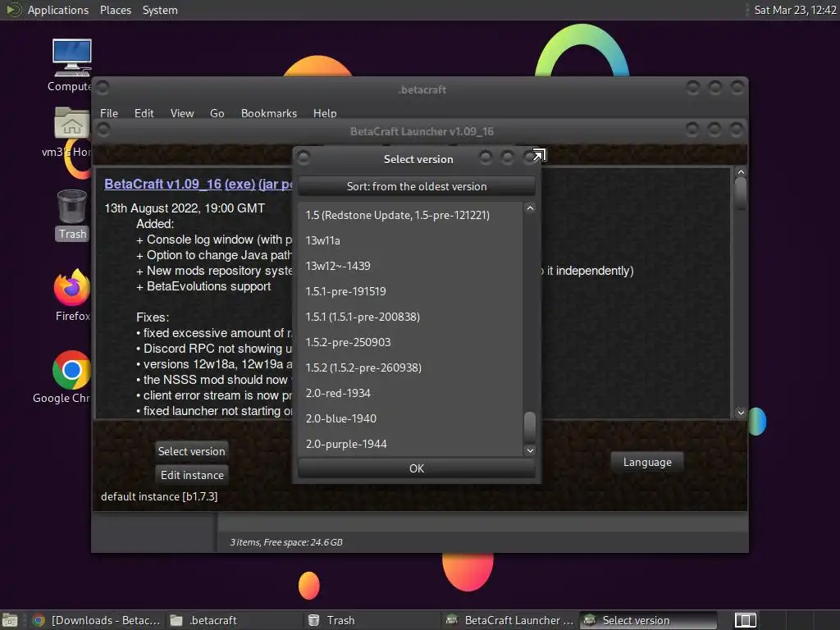
Task: Click the '3 items, Free space: 24.6 GB' status text
Action: tap(286, 542)
